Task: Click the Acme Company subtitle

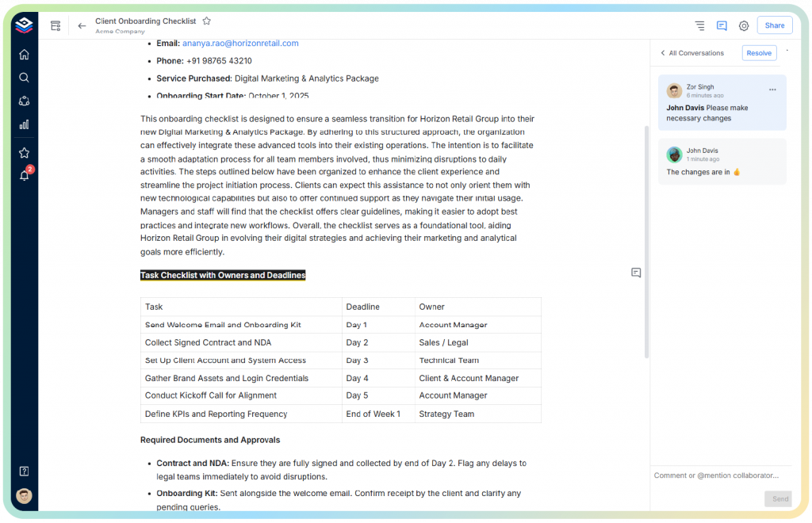Action: click(121, 32)
